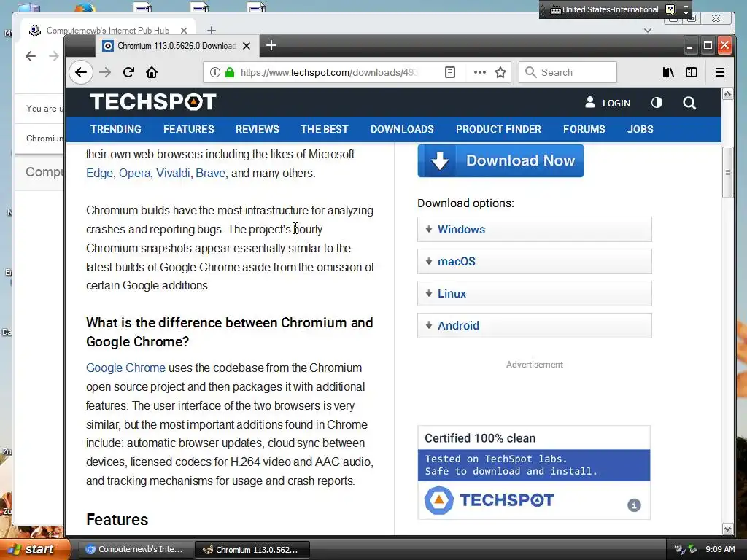Click the page scrollbar down arrow

[x=727, y=529]
